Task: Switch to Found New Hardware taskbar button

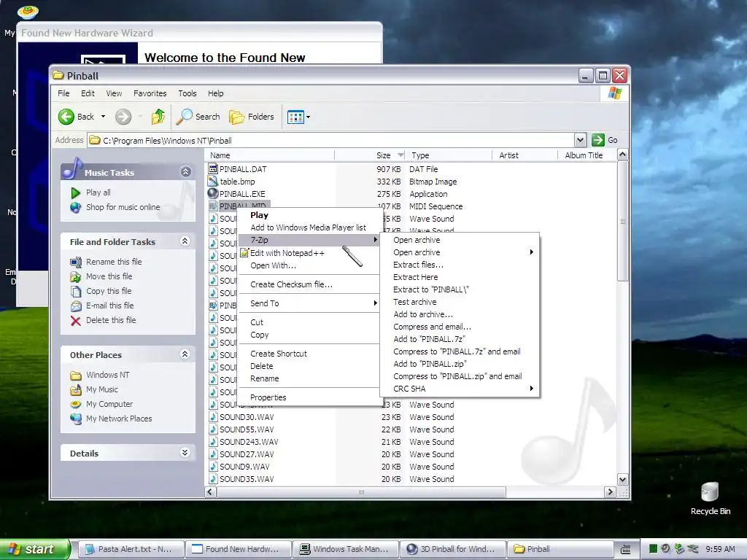Action: (x=237, y=549)
